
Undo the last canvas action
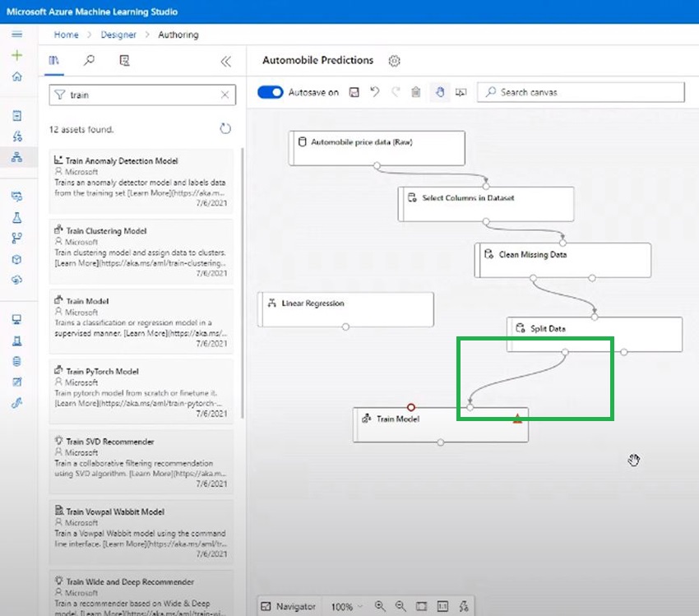click(375, 92)
